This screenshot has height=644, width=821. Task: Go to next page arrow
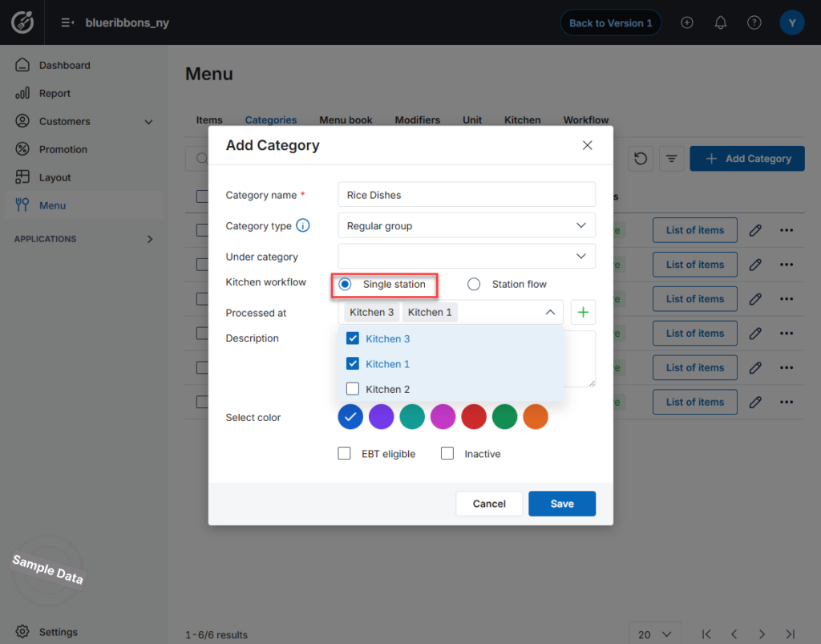[x=762, y=634]
